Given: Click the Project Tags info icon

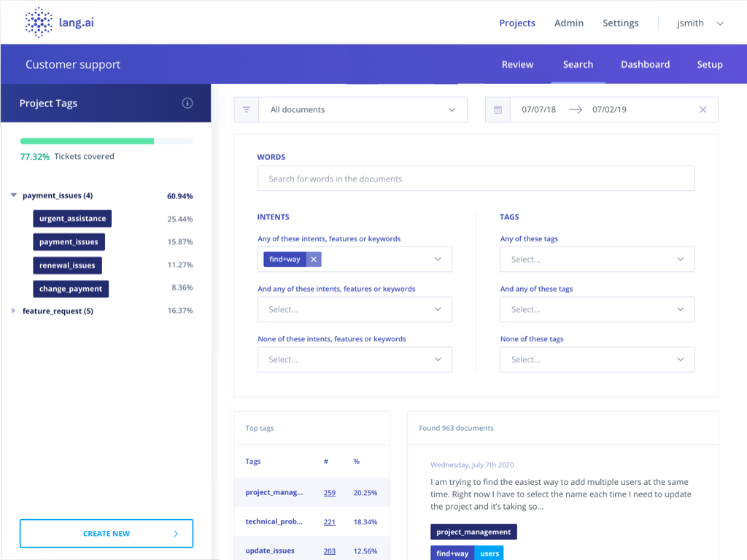Looking at the screenshot, I should pyautogui.click(x=187, y=104).
